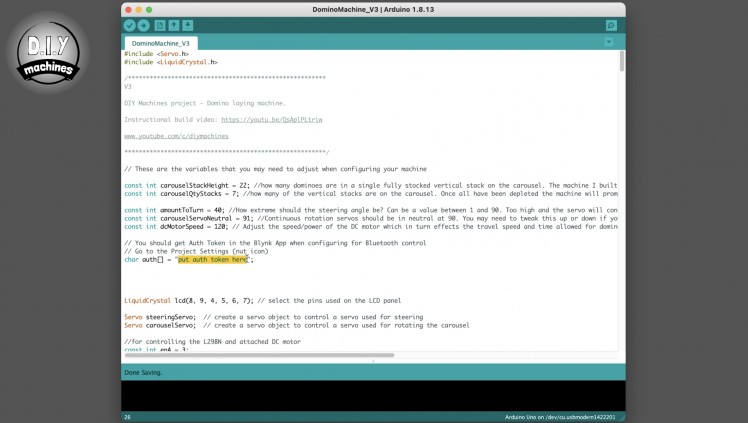Upload the sketch with the arrow button

(x=144, y=25)
